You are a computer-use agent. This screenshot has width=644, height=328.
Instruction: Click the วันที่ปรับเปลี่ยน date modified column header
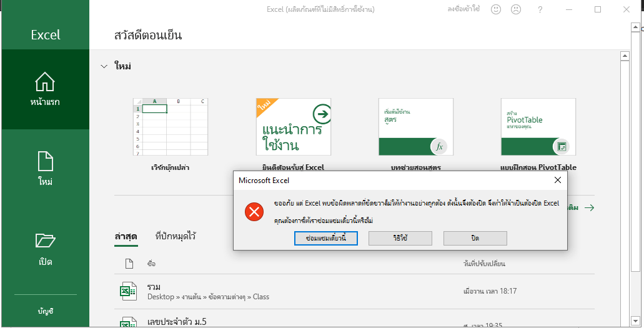pyautogui.click(x=484, y=264)
